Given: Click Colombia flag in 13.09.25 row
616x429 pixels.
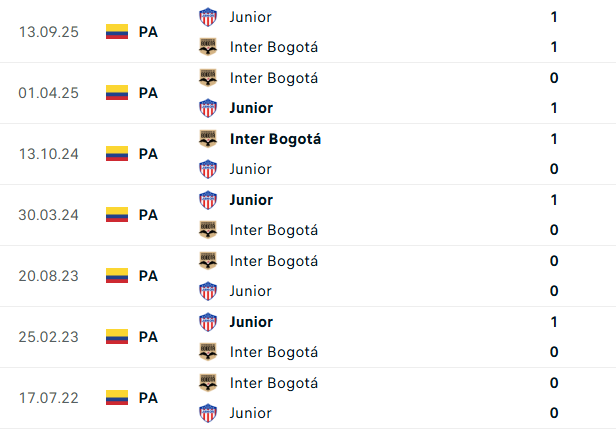Looking at the screenshot, I should point(117,31).
